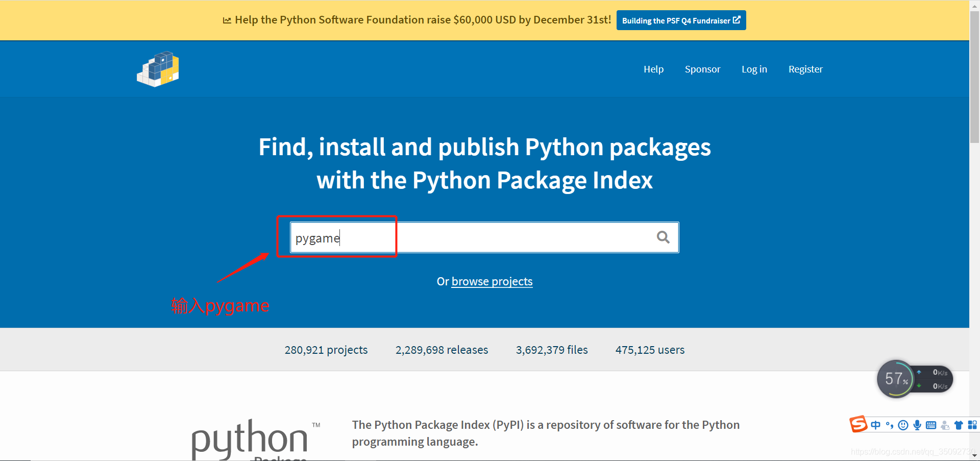Click the page vertical scrollbar thumb

(x=974, y=77)
